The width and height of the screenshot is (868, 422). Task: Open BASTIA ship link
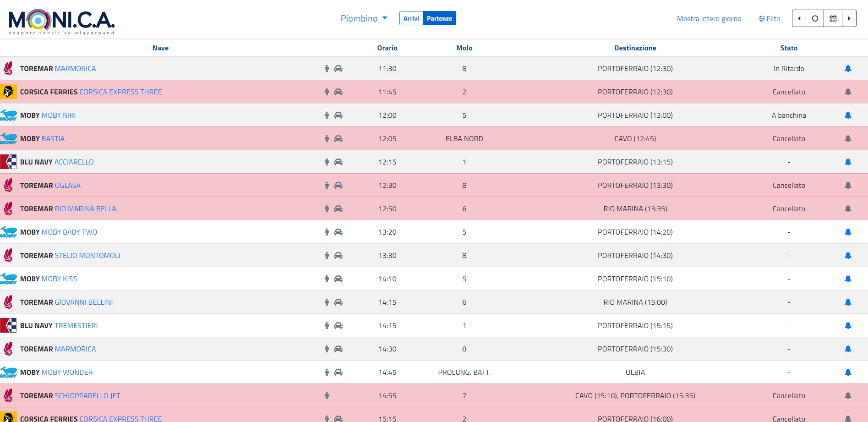[53, 139]
